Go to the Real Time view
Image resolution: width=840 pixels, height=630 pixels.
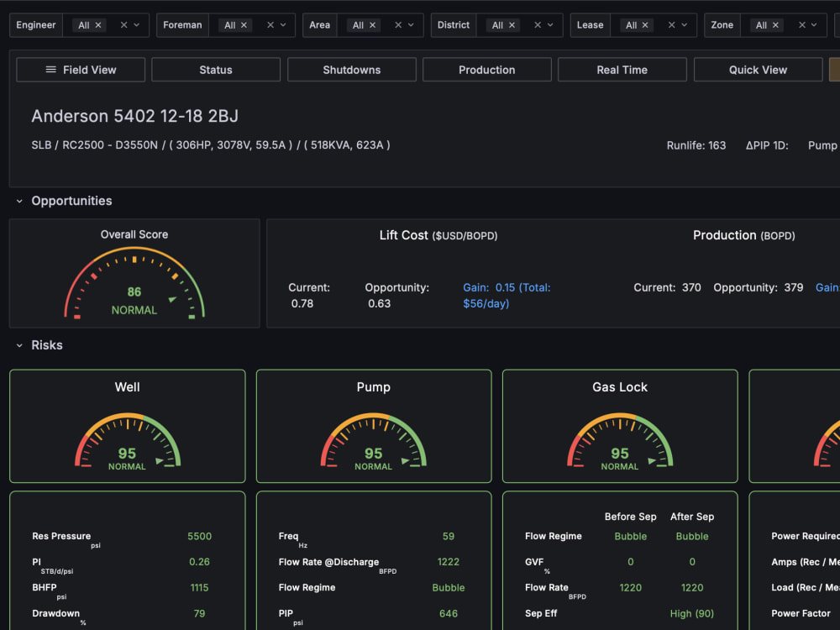point(622,70)
